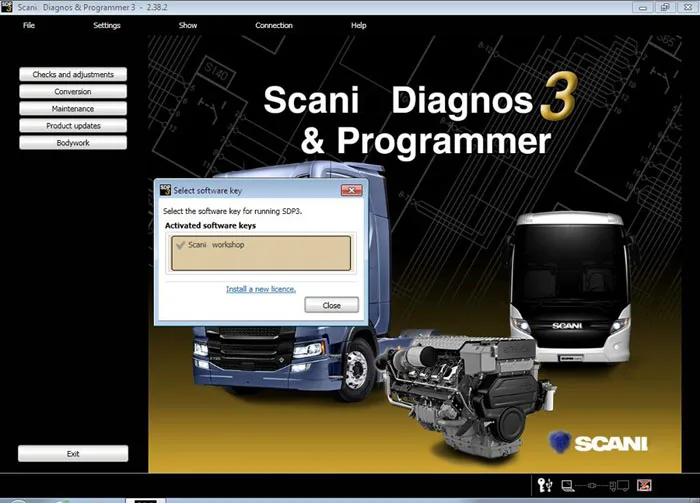Click the SDP3 icon in dialog title

[x=165, y=190]
